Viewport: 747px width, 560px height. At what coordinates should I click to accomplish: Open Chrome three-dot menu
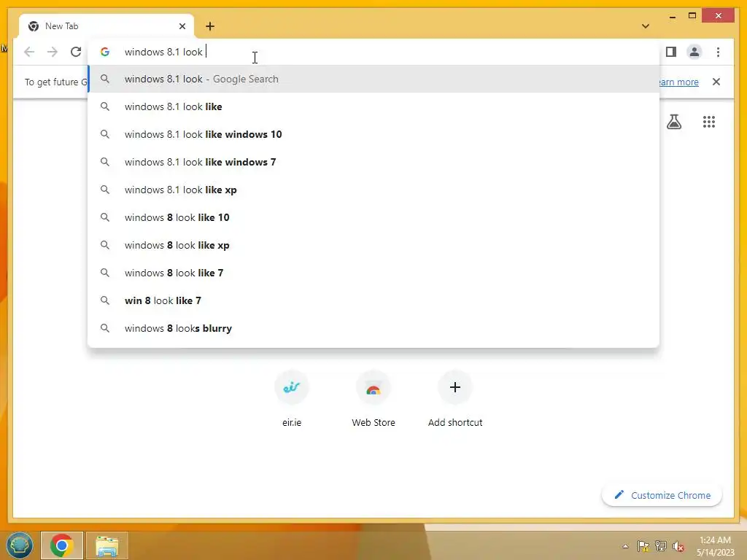pyautogui.click(x=718, y=52)
